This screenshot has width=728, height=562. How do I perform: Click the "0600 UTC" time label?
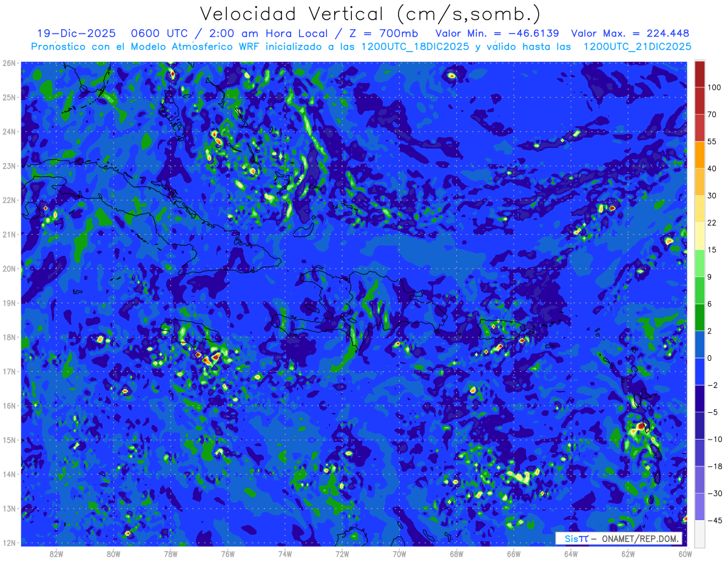[x=158, y=33]
